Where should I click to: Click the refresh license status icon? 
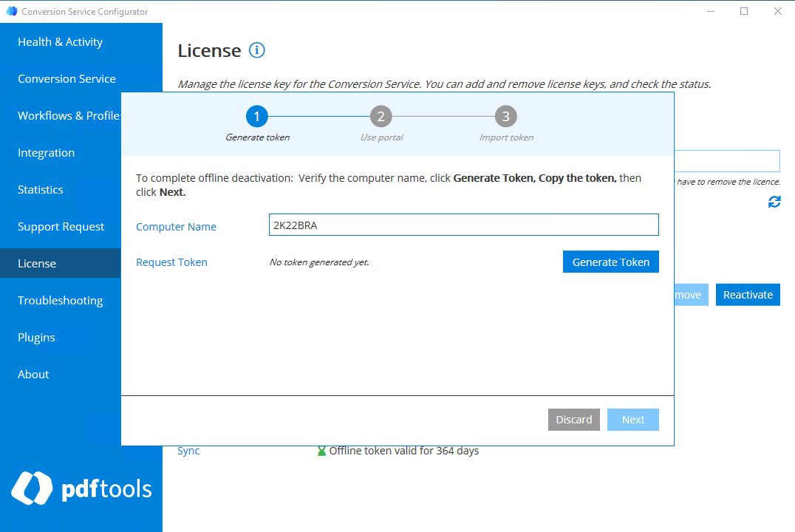click(x=774, y=202)
